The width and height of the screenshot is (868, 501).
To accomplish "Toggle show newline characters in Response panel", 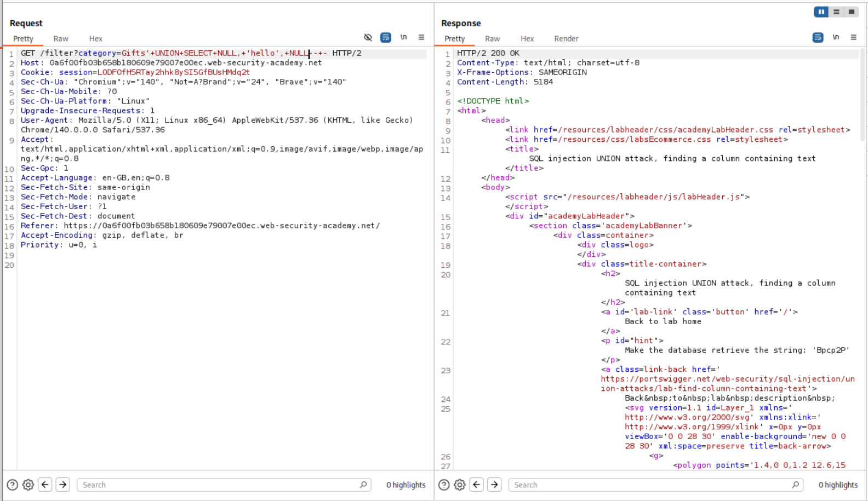I will tap(836, 38).
